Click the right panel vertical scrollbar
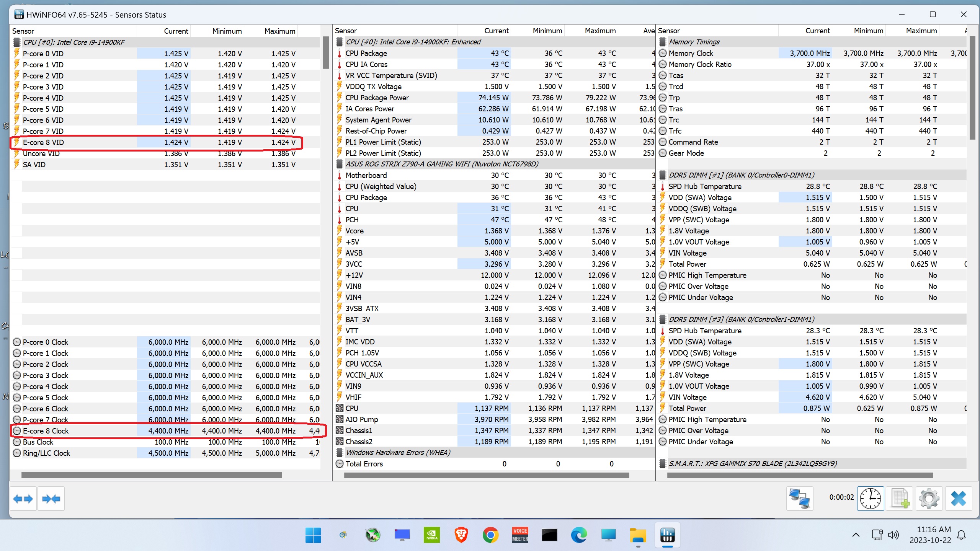This screenshot has height=551, width=980. pyautogui.click(x=973, y=88)
